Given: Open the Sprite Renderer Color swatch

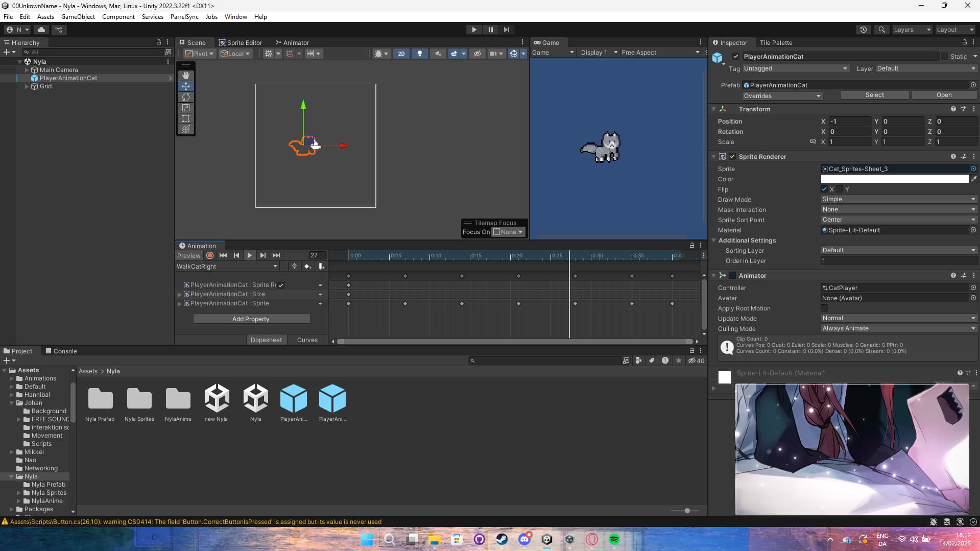Looking at the screenshot, I should tap(895, 179).
